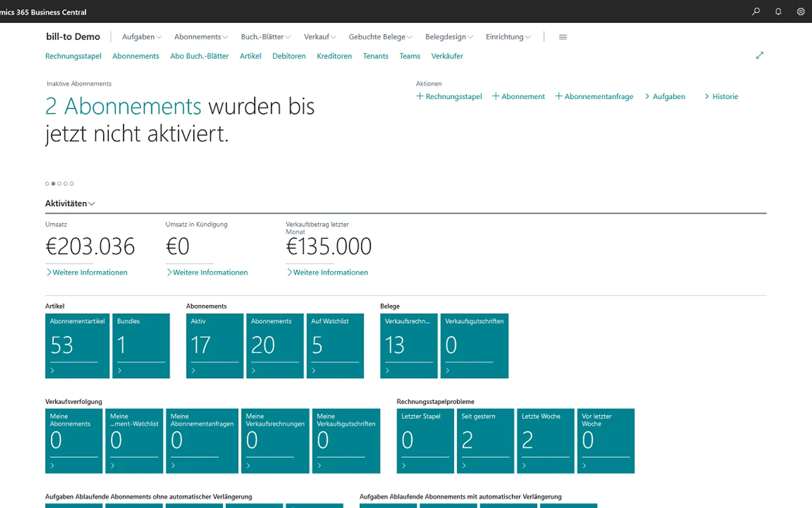Select the fifth headline carousel dot

click(x=72, y=184)
